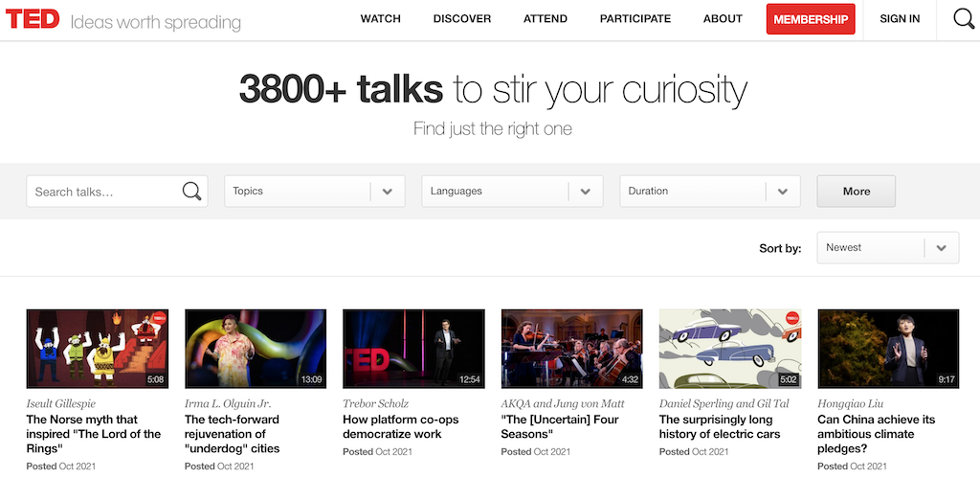Open the ATTEND menu

click(545, 19)
